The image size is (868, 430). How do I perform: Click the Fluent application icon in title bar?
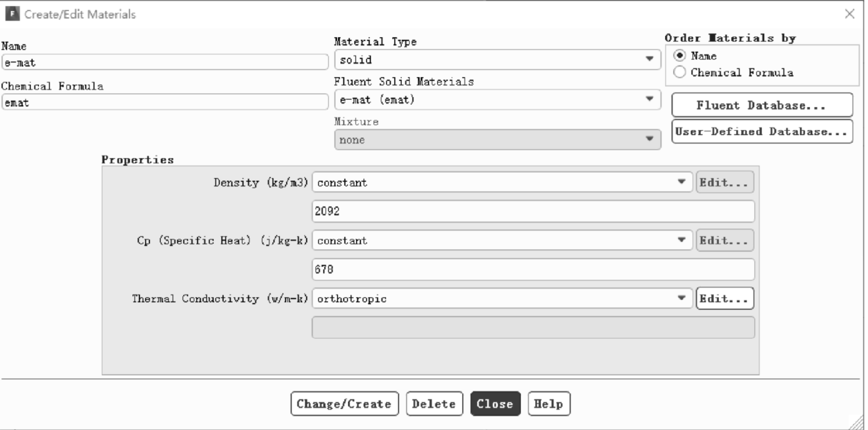[12, 14]
